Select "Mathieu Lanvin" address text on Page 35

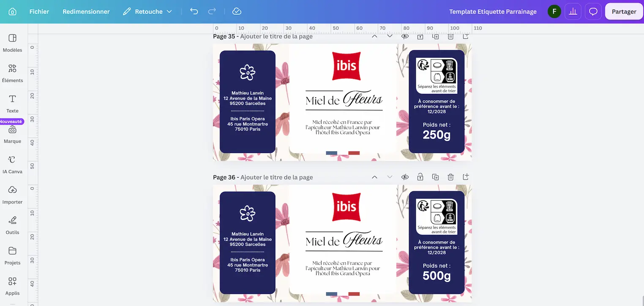(x=248, y=98)
